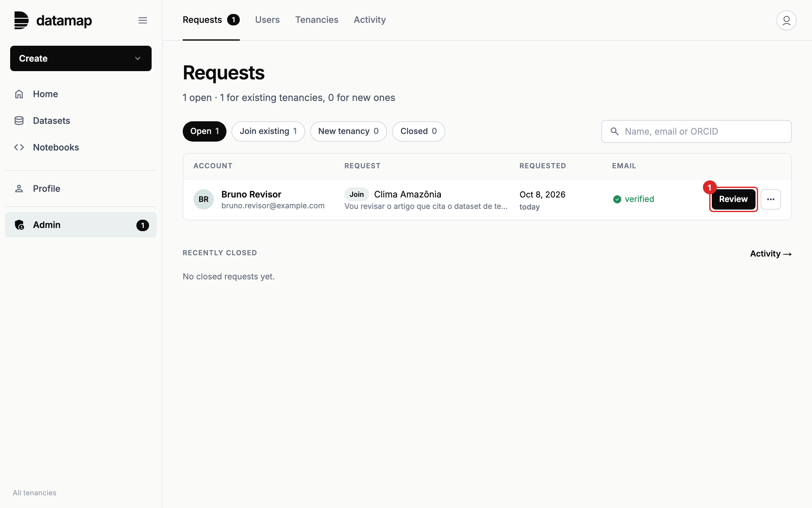Click Review for Bruno Revisor's request
The image size is (812, 508).
coord(733,199)
